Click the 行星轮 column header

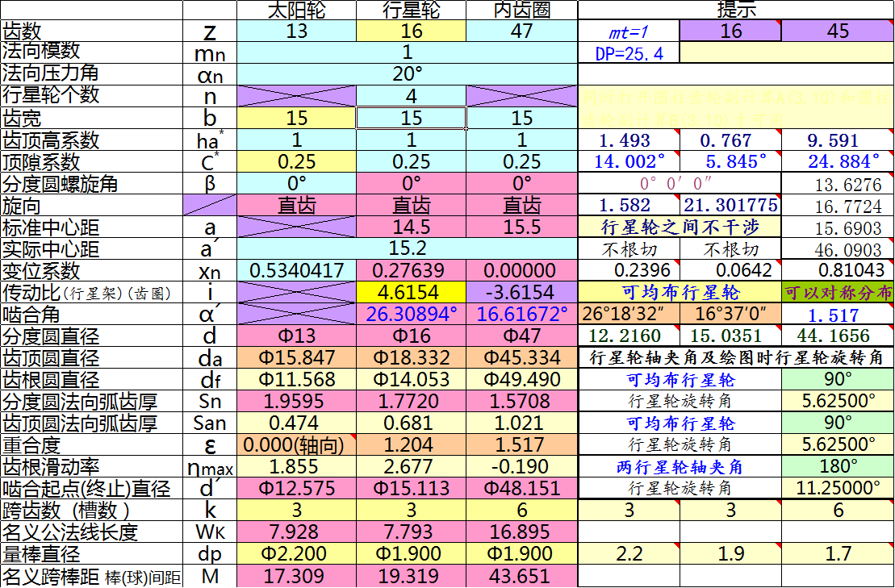tap(411, 10)
